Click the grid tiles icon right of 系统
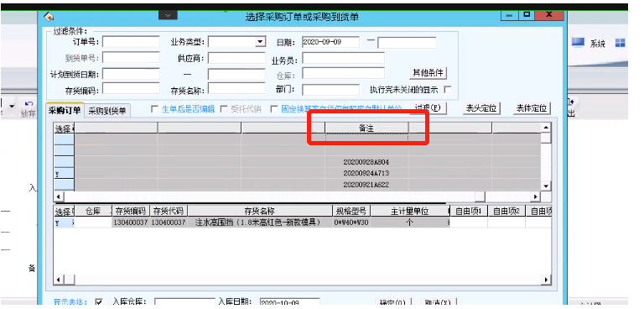The width and height of the screenshot is (644, 309). tap(621, 43)
